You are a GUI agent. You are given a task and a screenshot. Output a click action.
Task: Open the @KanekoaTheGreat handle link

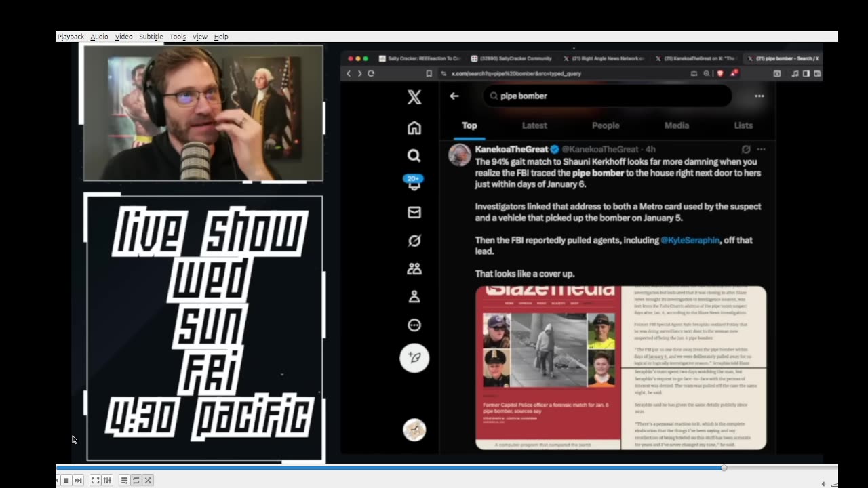click(600, 149)
